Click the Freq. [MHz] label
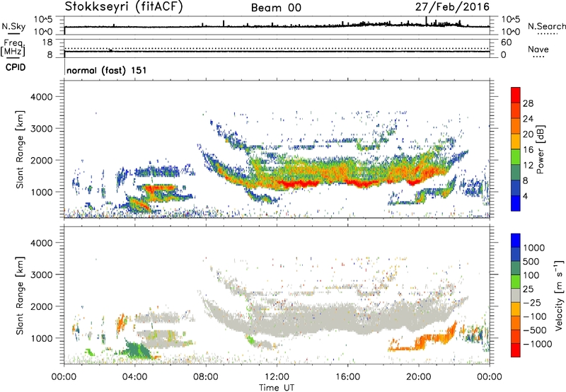566x392 pixels. [x=13, y=48]
